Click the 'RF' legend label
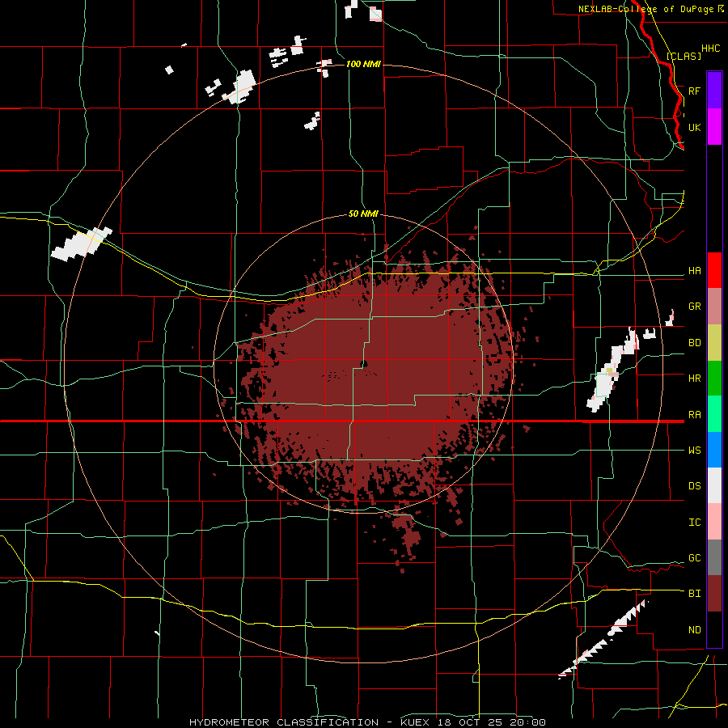728x728 pixels. (695, 91)
